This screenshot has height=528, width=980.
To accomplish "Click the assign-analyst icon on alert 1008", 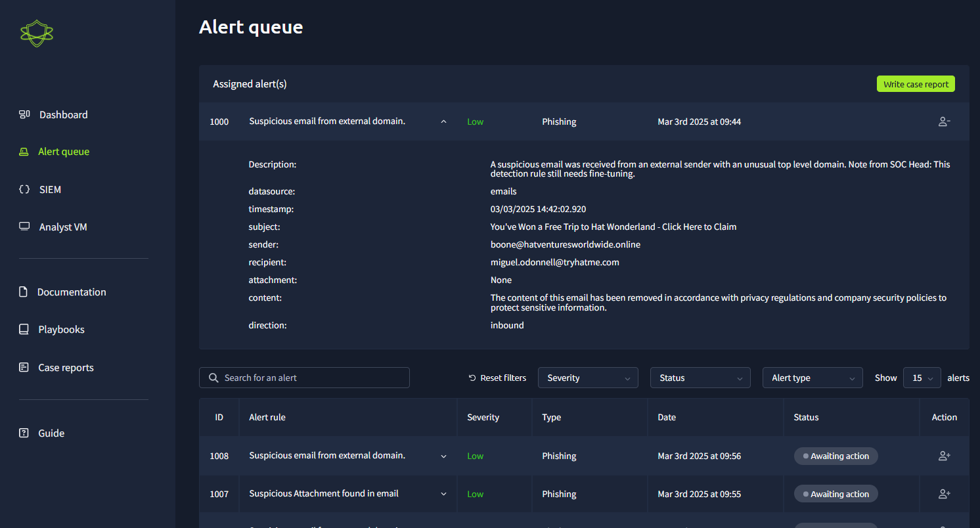I will pyautogui.click(x=944, y=456).
